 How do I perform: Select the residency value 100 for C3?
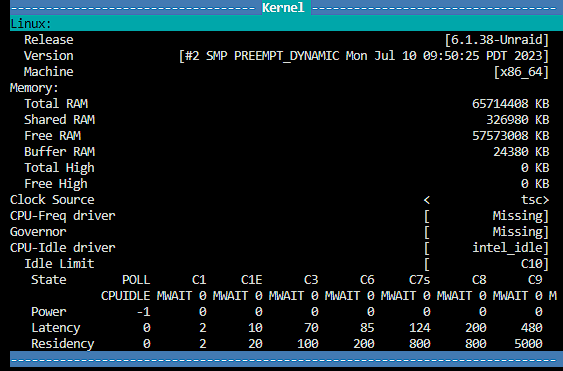(308, 344)
